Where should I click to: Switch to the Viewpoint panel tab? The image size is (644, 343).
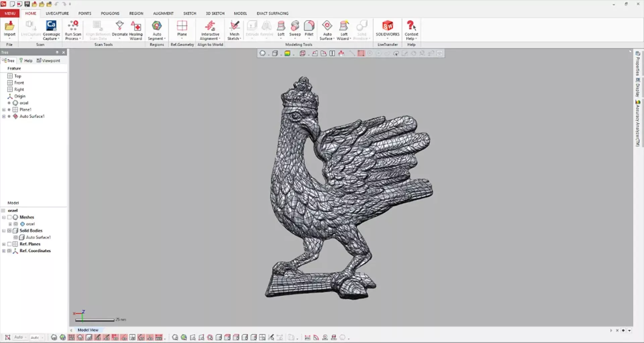pos(49,61)
